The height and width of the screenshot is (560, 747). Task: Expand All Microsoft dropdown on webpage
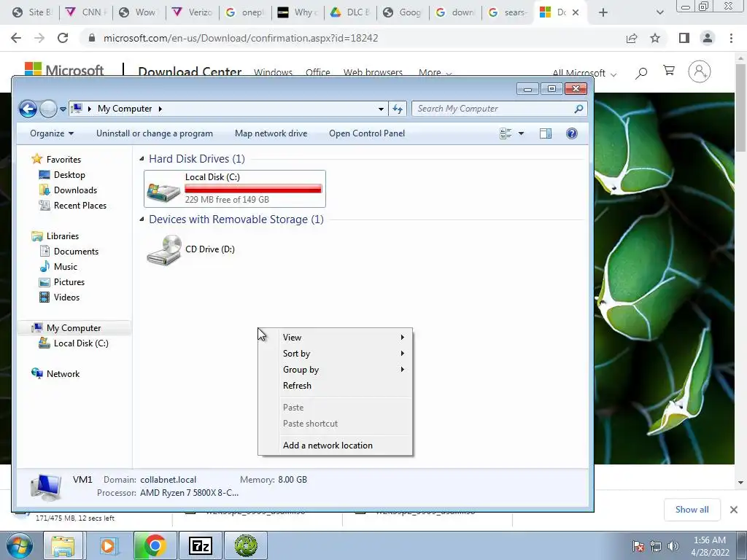click(584, 73)
